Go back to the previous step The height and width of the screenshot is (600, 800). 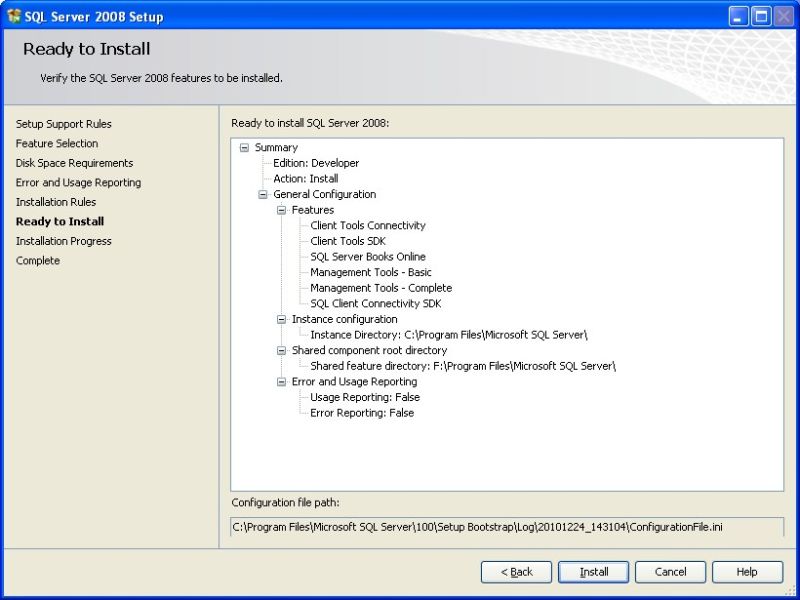coord(516,572)
